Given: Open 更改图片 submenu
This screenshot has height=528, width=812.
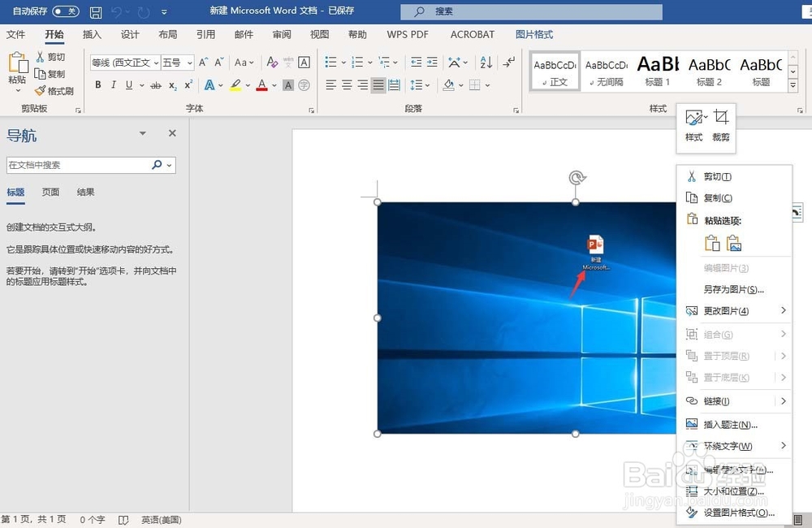Looking at the screenshot, I should pos(734,311).
